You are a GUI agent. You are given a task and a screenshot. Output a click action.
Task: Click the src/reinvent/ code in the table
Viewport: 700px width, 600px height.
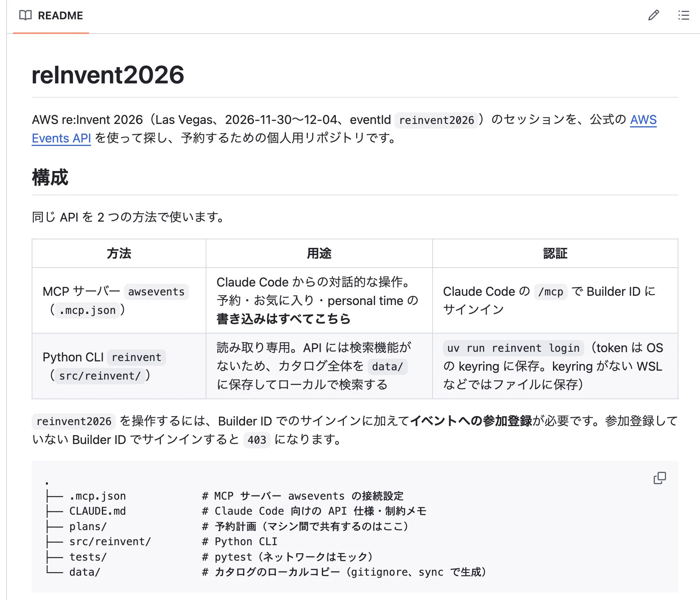(x=100, y=376)
